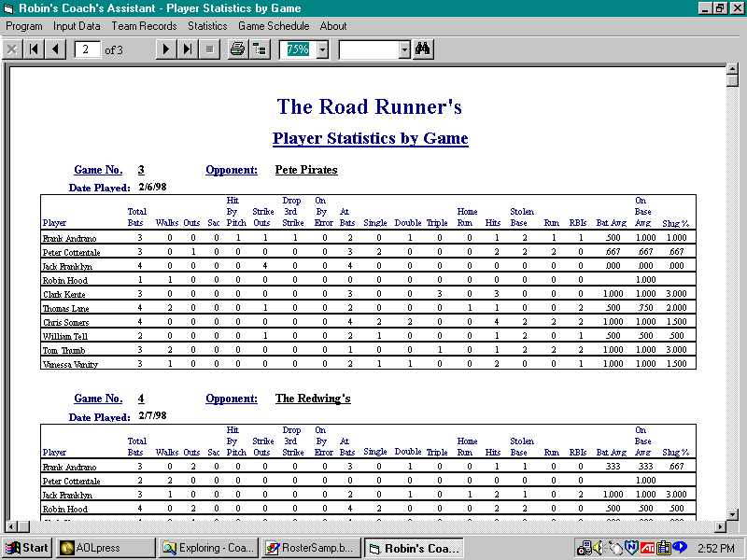Expand the search text combo box
747x560 pixels.
coord(403,49)
